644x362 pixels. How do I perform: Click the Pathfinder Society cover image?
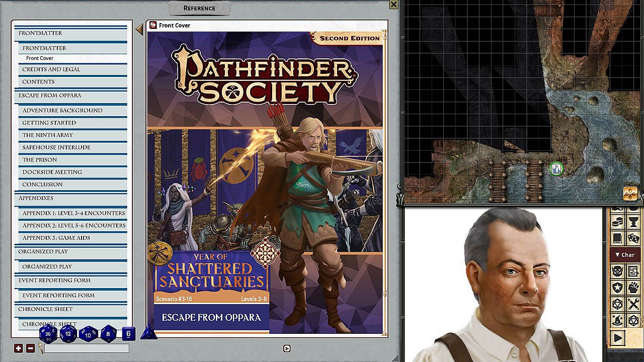[265, 183]
